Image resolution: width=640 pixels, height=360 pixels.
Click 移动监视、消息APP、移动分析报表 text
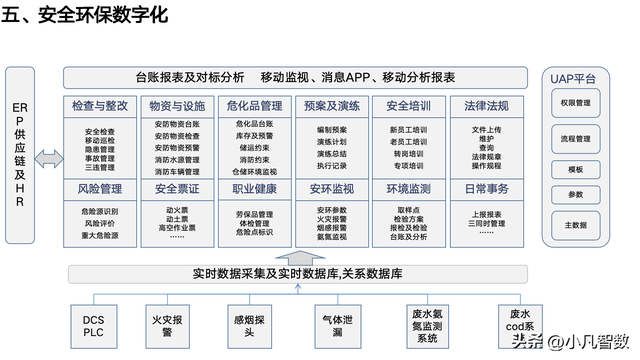tap(358, 77)
